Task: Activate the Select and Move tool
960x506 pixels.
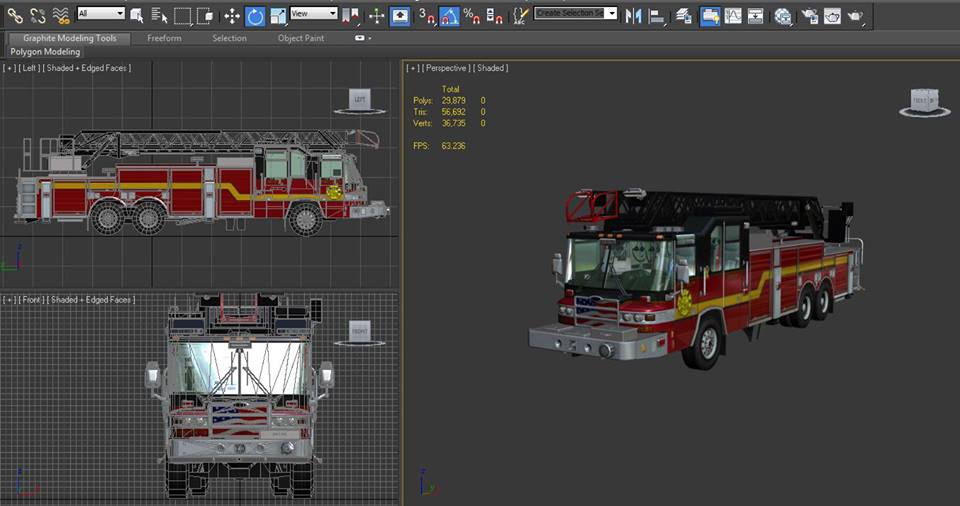Action: coord(232,15)
